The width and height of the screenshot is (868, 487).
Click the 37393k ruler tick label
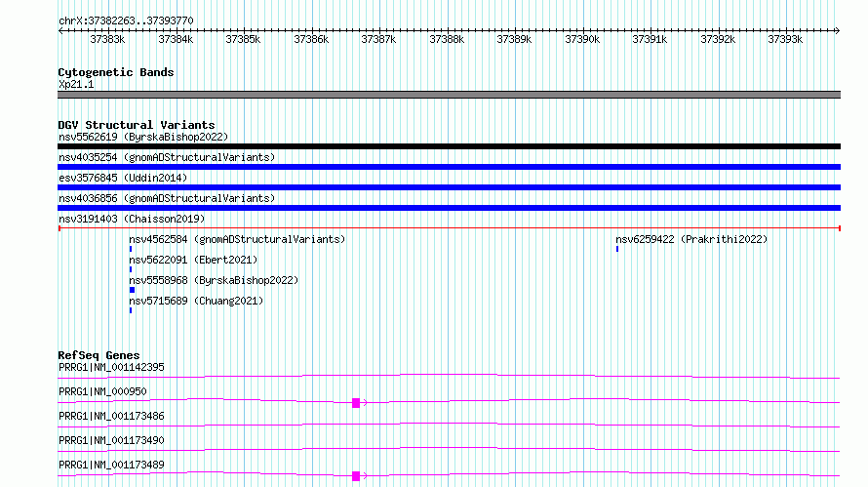[785, 39]
